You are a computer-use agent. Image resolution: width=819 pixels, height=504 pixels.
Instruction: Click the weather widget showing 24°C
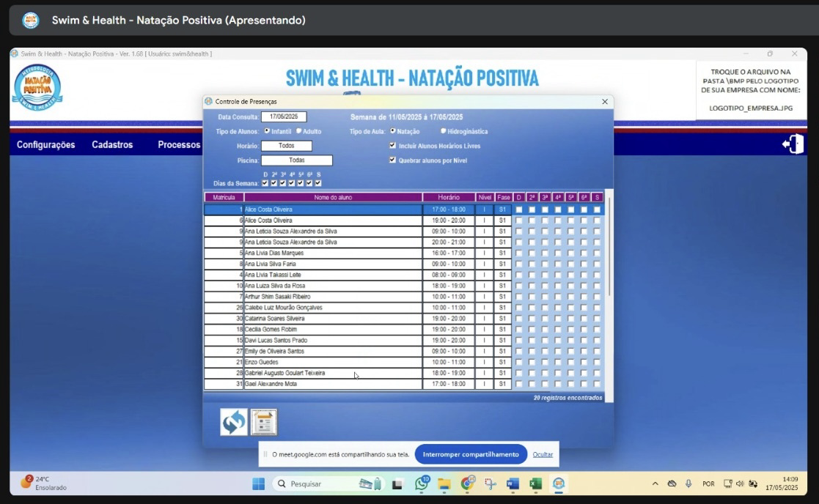tap(43, 483)
